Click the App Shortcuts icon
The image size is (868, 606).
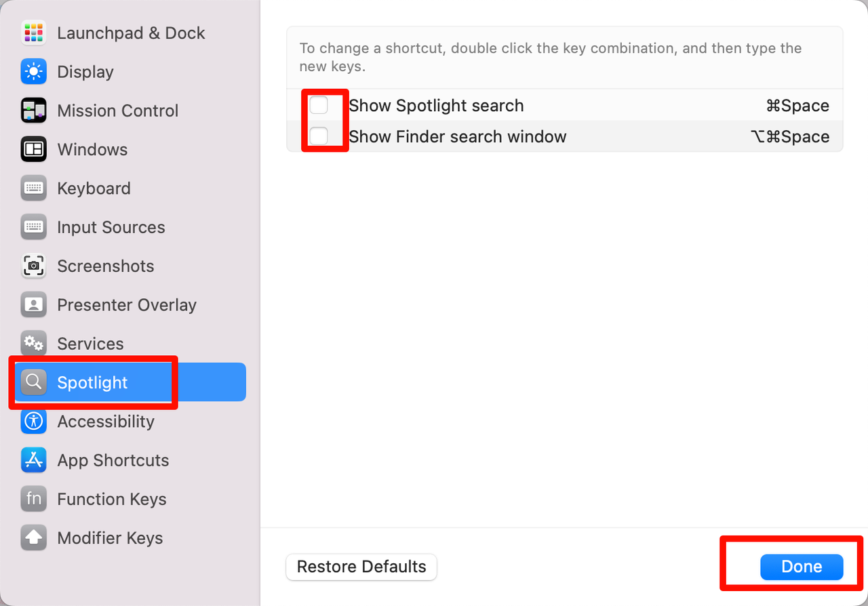pos(33,460)
